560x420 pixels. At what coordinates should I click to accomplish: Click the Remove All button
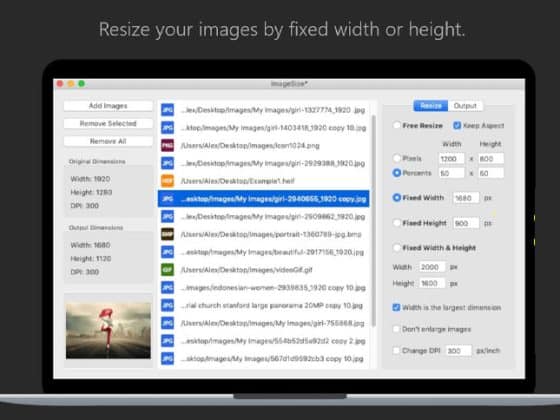108,141
